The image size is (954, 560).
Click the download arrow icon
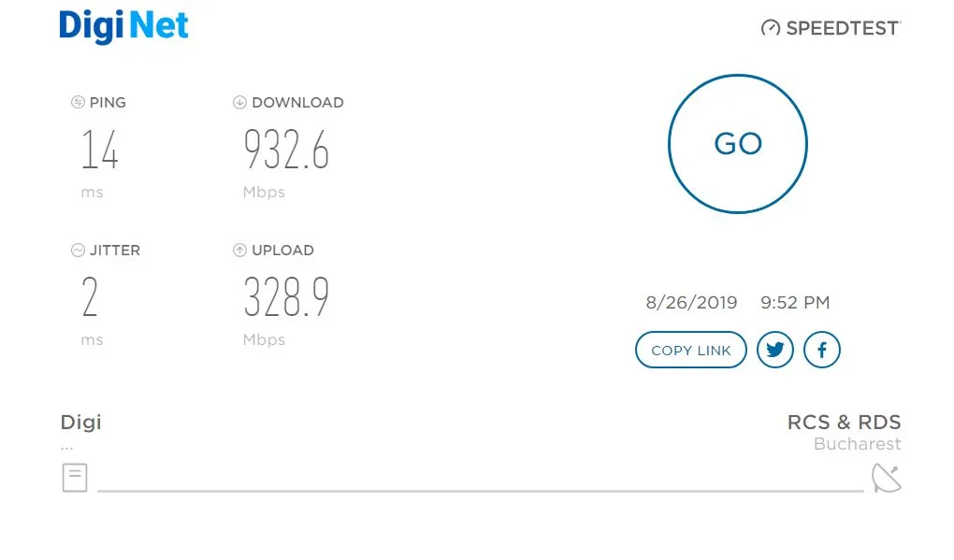pos(239,102)
